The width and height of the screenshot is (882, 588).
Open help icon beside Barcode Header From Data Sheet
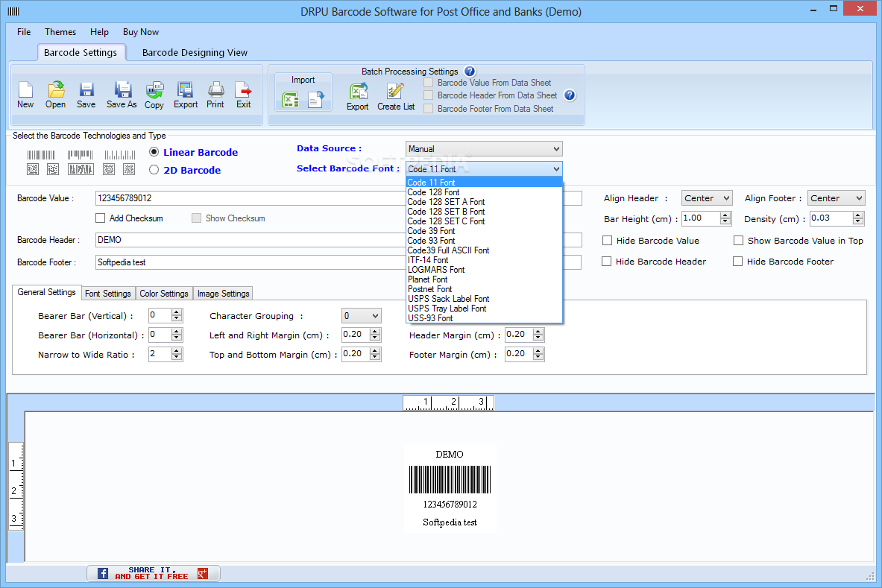[x=570, y=95]
